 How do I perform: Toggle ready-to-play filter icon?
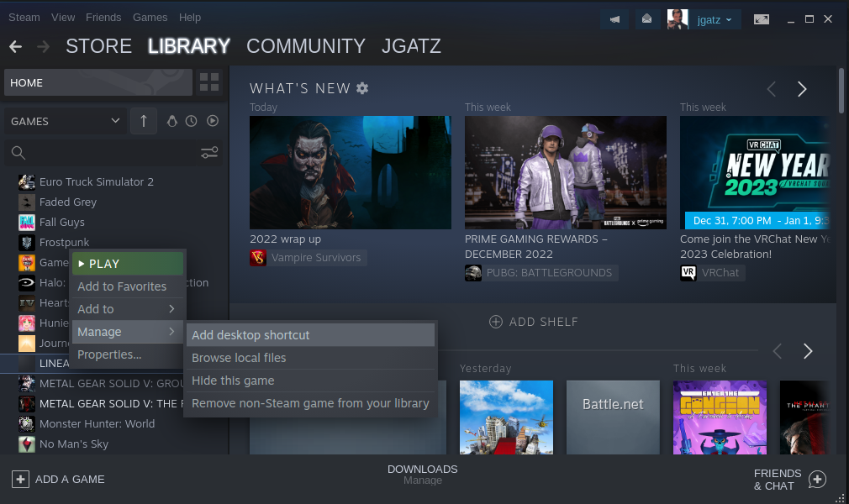[x=213, y=121]
